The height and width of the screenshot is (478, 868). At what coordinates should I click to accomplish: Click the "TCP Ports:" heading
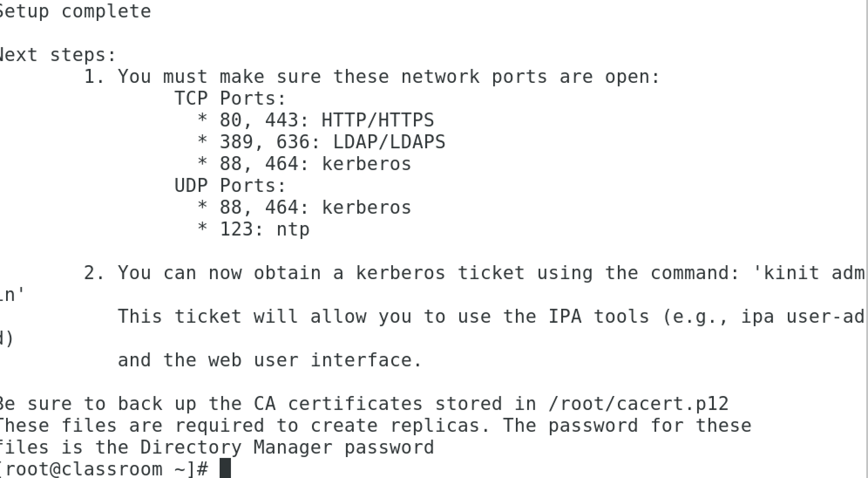coord(230,99)
